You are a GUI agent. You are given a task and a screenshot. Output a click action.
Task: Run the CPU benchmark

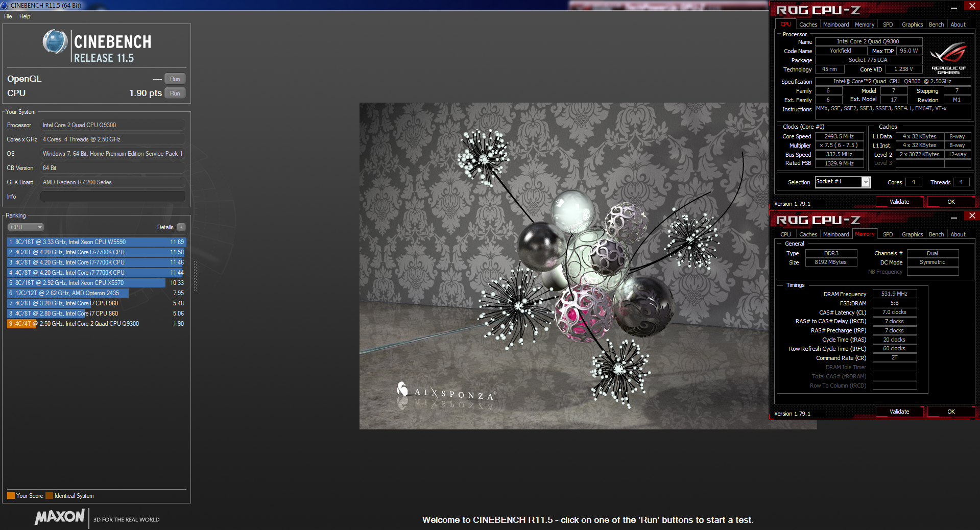click(x=175, y=93)
